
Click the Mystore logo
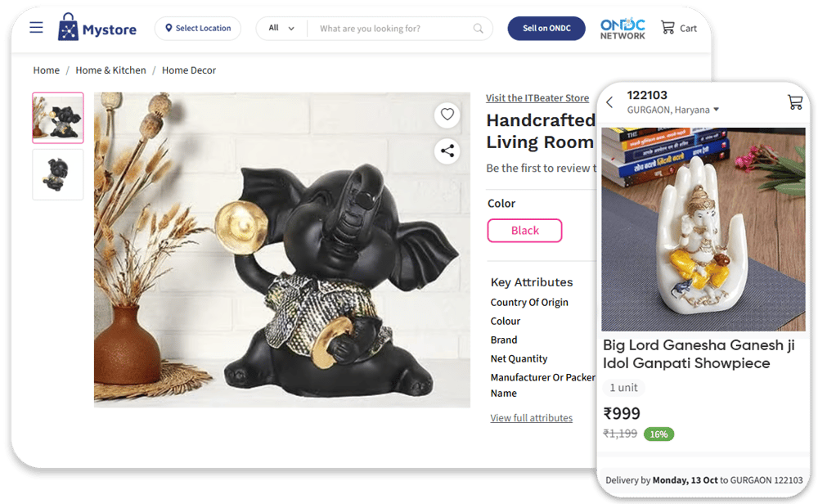(97, 27)
